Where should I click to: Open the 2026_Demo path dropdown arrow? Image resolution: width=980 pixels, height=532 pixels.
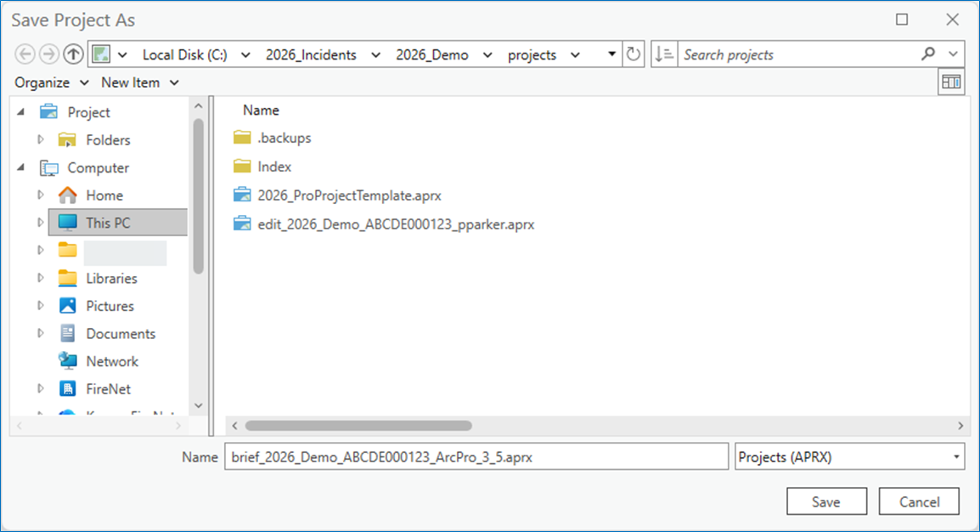coord(487,54)
